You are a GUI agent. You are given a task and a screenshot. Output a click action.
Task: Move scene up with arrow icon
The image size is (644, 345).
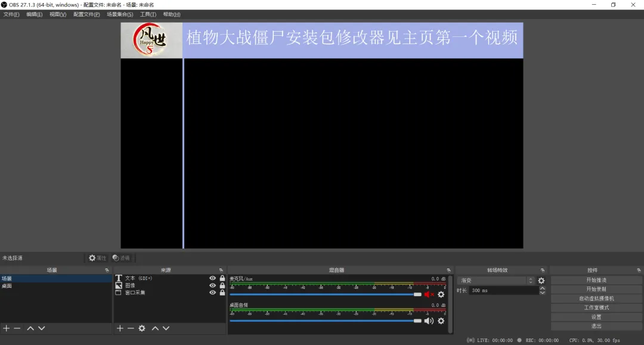pyautogui.click(x=30, y=328)
